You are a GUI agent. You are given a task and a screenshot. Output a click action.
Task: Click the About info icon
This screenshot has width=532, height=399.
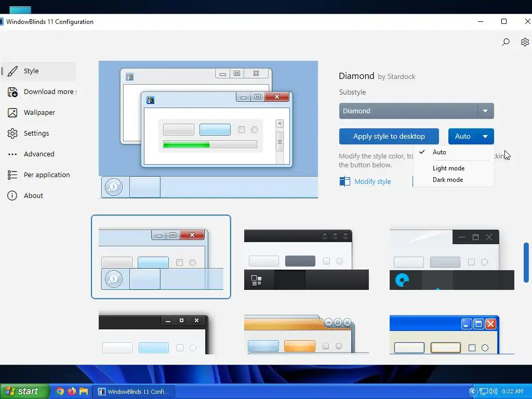point(12,196)
